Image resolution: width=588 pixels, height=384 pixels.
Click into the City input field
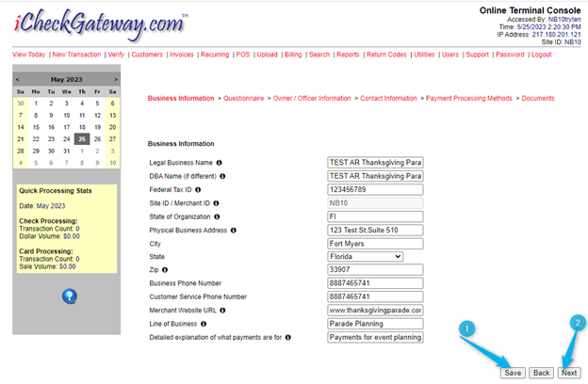coord(375,243)
